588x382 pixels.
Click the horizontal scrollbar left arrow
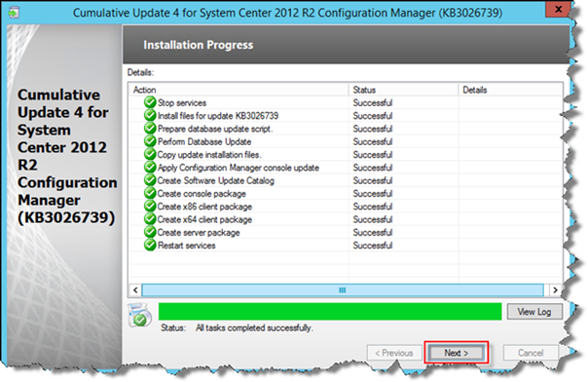135,289
